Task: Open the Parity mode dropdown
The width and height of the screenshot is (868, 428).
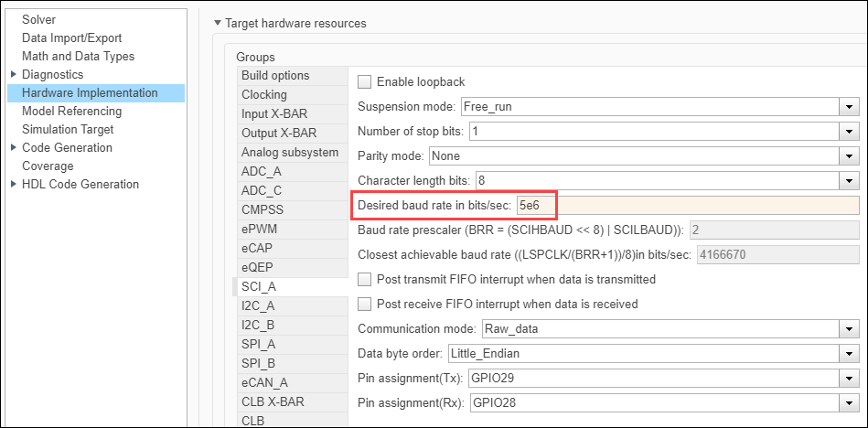Action: pyautogui.click(x=848, y=156)
